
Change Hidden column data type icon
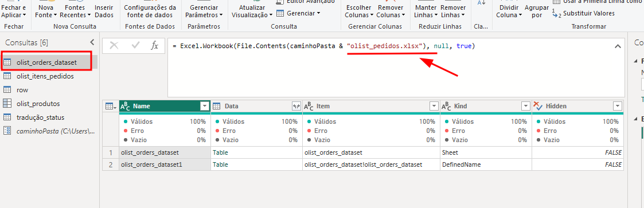point(538,106)
